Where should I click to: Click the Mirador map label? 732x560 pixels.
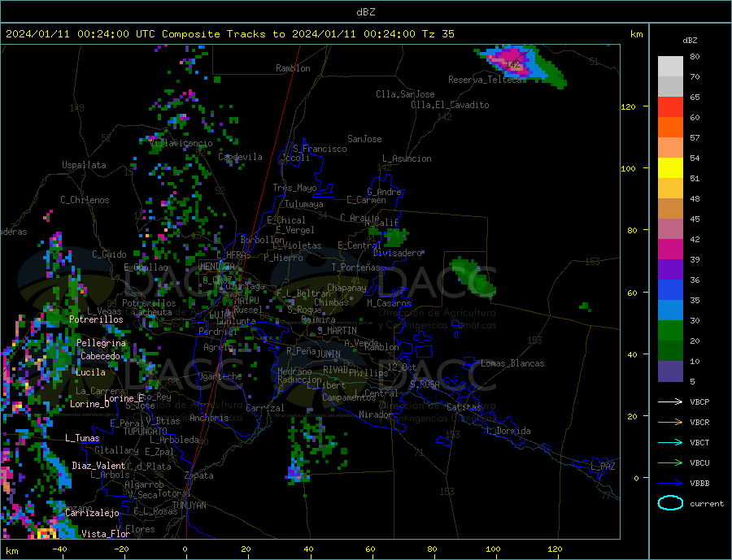click(377, 414)
